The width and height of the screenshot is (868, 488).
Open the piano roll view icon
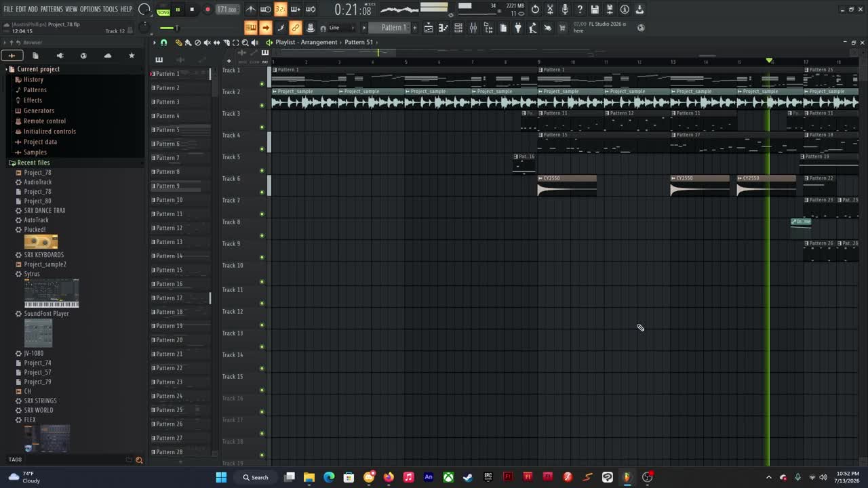(x=443, y=28)
